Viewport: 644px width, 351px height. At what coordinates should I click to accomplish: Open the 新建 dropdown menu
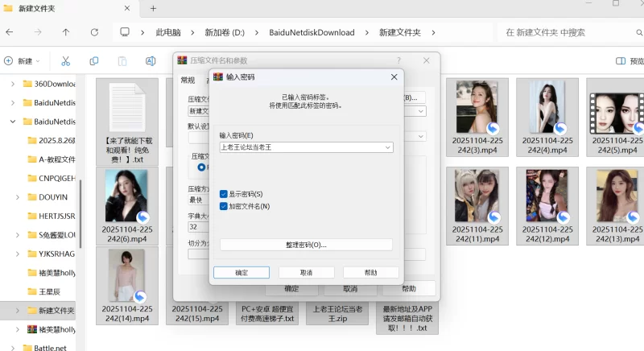24,61
